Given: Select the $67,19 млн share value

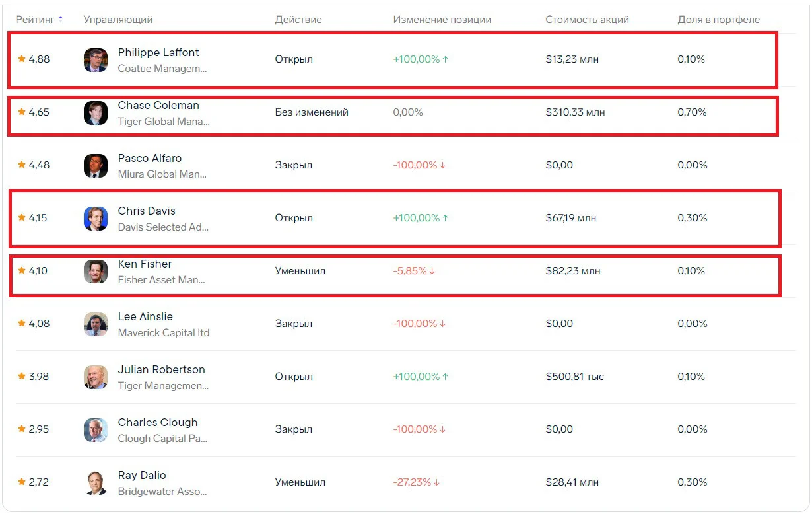Looking at the screenshot, I should tap(571, 218).
